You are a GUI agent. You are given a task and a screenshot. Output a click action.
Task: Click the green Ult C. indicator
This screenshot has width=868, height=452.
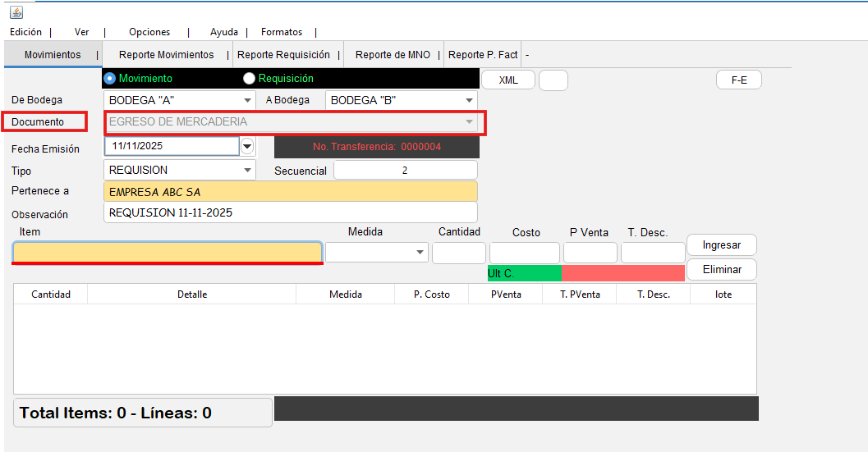(x=524, y=273)
